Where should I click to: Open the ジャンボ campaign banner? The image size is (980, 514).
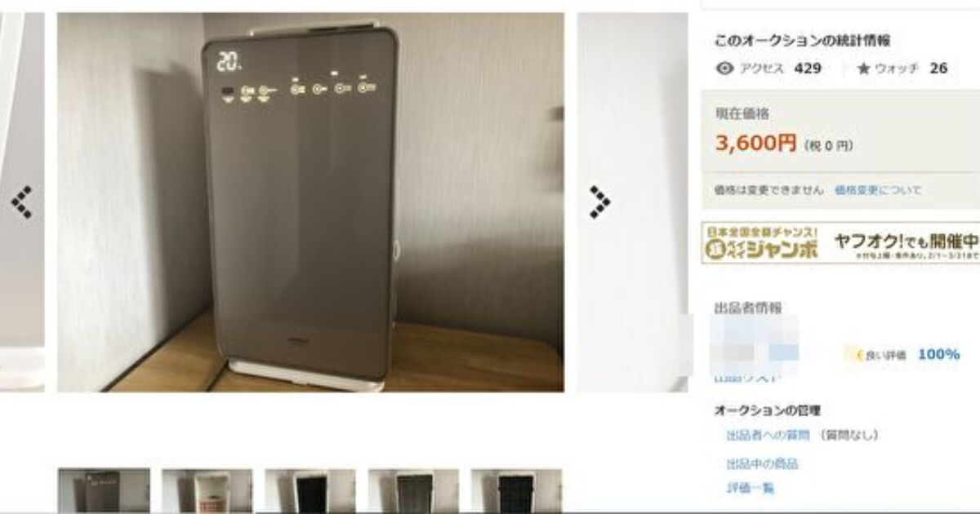click(841, 243)
